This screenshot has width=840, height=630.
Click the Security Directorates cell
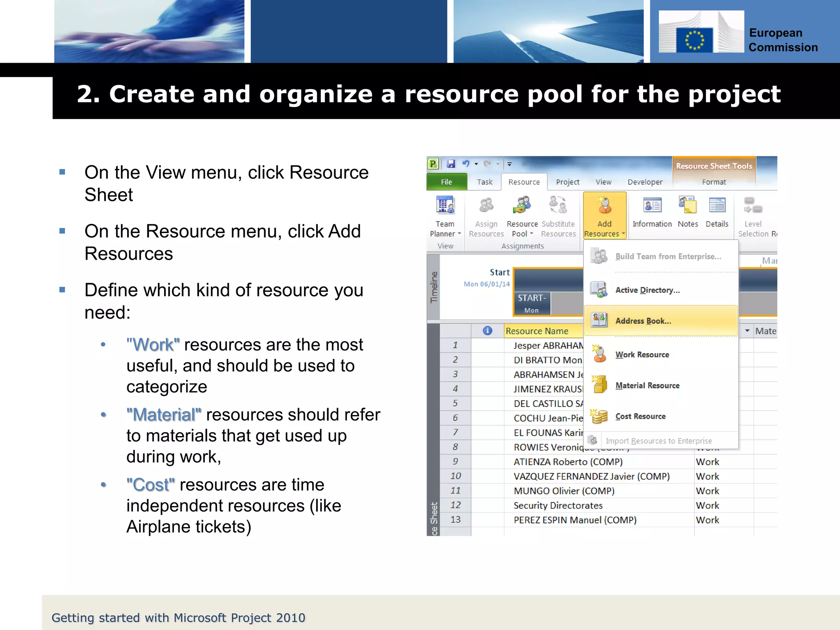599,505
